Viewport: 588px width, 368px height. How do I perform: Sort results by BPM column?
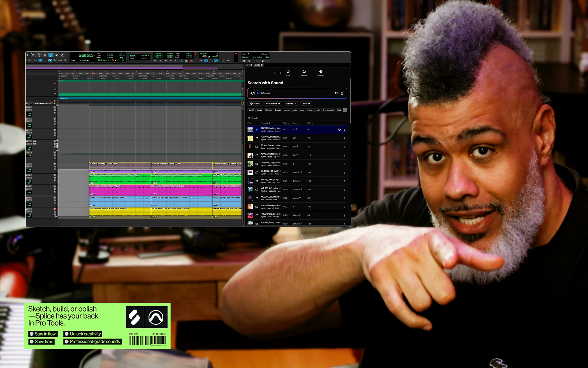[x=311, y=123]
